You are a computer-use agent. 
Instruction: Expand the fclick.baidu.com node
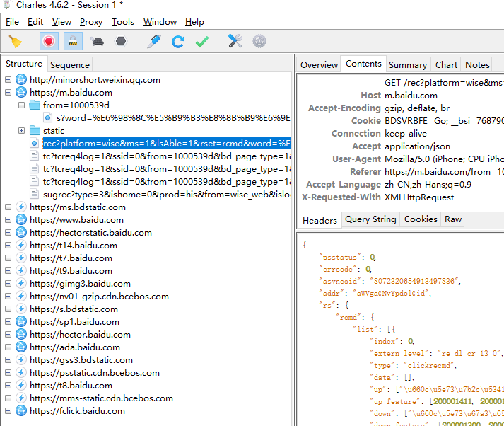click(x=8, y=411)
